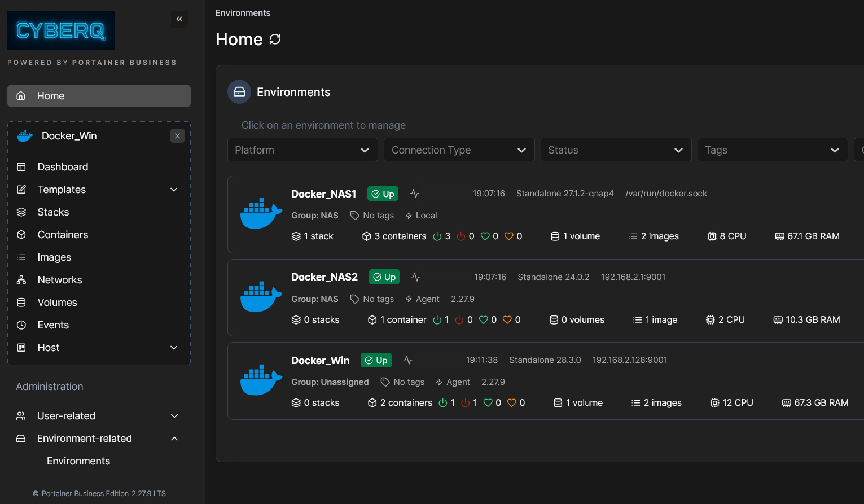This screenshot has width=864, height=504.
Task: Collapse the sidebar with double-chevron icon
Action: coord(179,19)
